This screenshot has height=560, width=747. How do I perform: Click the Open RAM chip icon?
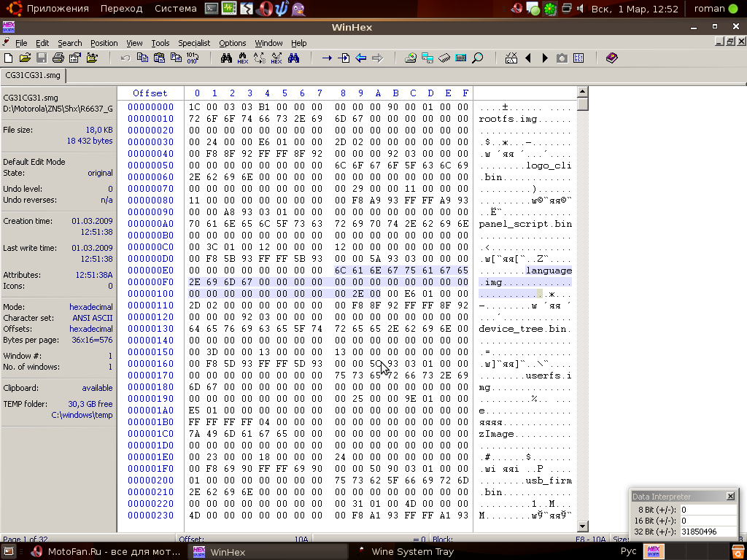[x=444, y=58]
